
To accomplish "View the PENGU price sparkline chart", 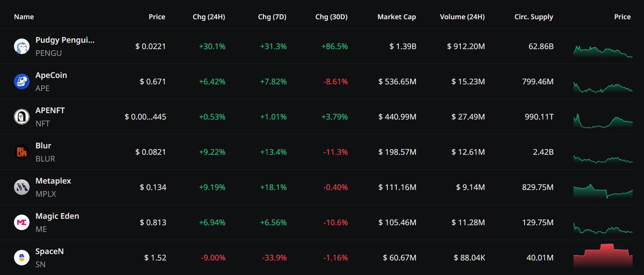I will click(603, 50).
